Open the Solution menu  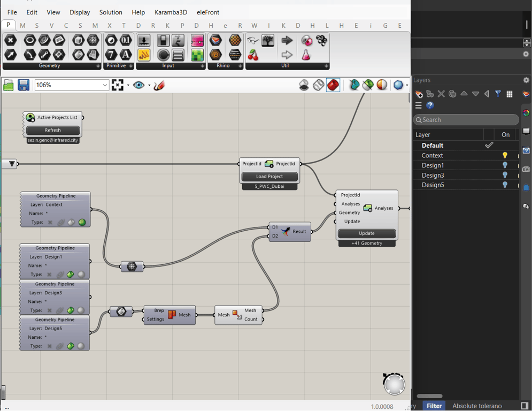click(111, 12)
